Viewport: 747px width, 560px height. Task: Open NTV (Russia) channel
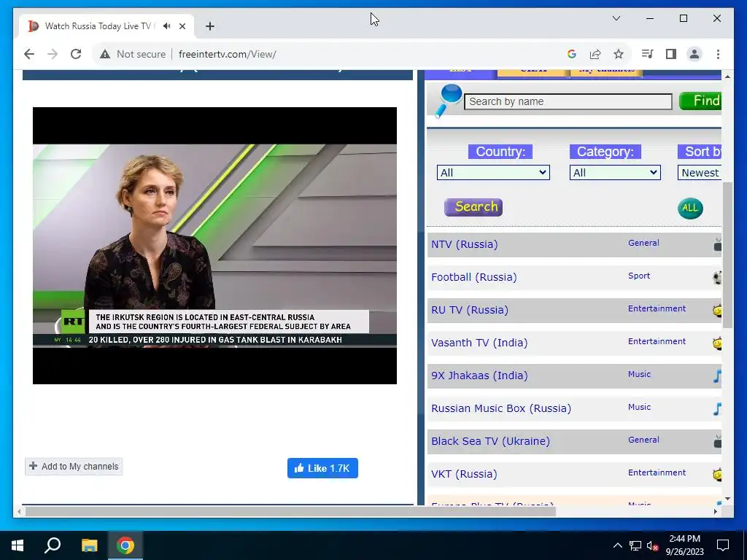click(x=465, y=244)
